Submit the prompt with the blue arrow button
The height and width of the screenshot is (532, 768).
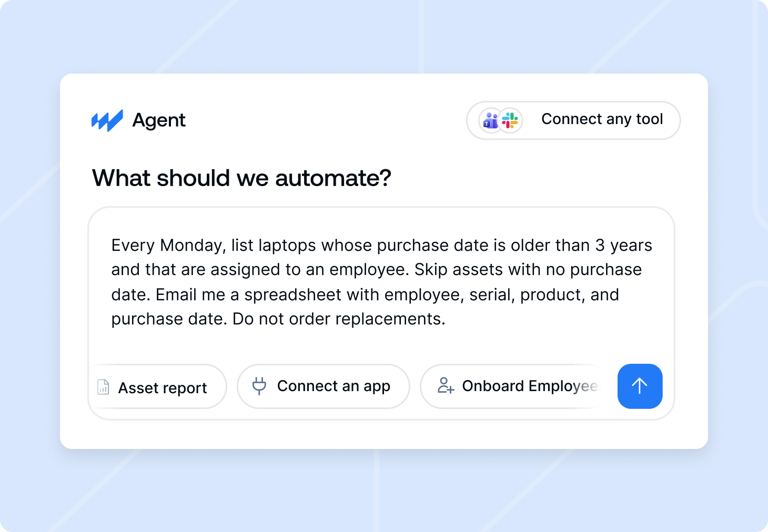[x=640, y=386]
